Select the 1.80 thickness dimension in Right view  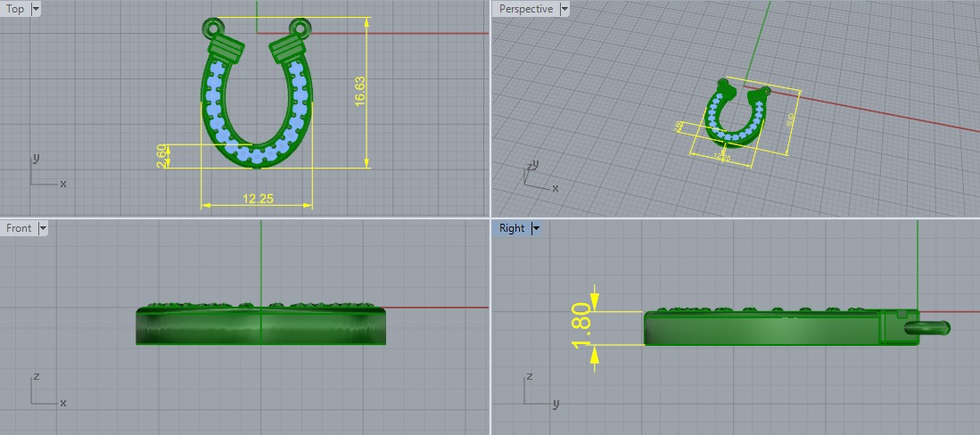tap(581, 327)
